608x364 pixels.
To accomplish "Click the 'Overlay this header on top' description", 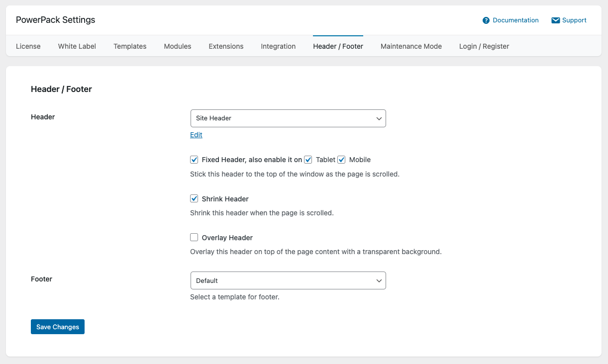I will click(316, 252).
